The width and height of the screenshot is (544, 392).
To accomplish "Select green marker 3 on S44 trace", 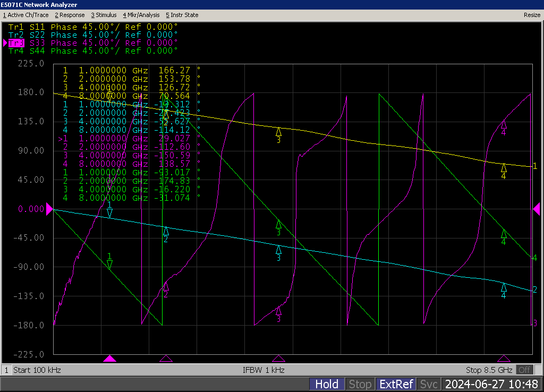I will click(x=278, y=225).
